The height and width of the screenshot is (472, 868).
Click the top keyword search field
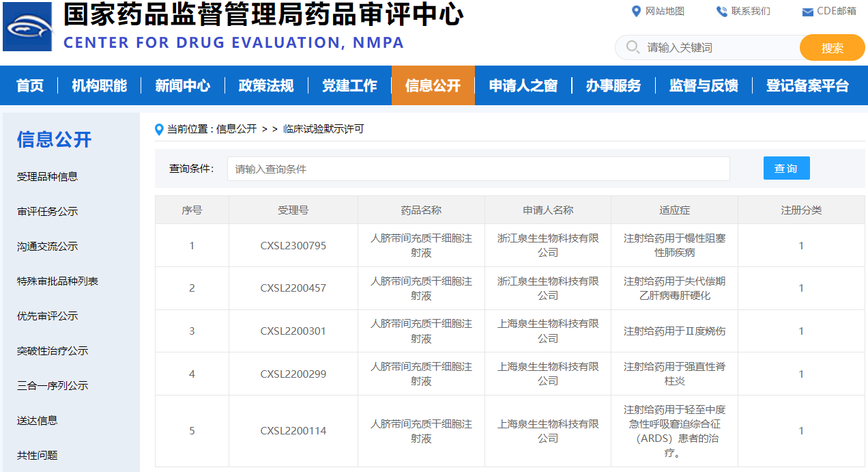[720, 48]
